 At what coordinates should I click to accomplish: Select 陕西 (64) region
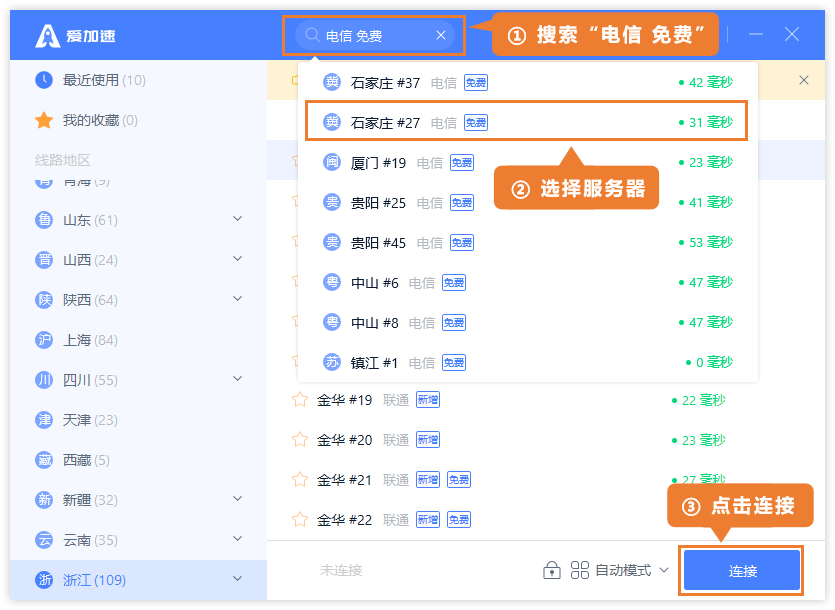coord(138,300)
